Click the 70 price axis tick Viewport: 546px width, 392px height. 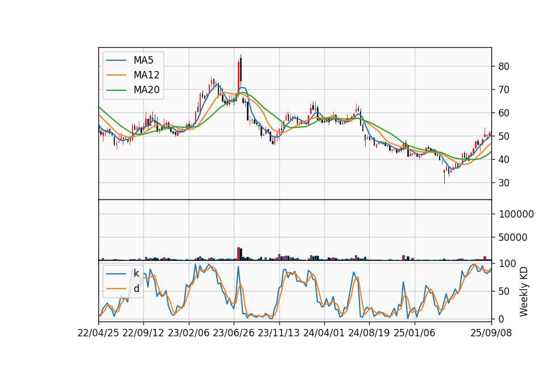[504, 90]
